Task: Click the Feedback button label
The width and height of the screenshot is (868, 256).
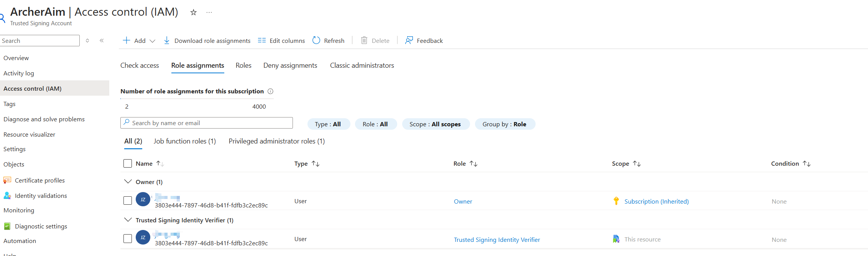Action: click(430, 41)
